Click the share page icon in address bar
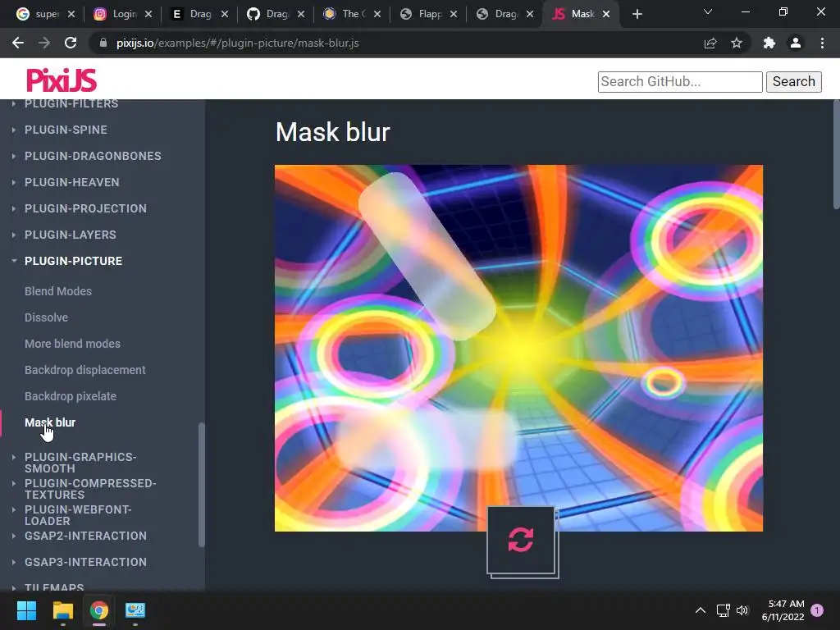 (x=710, y=43)
